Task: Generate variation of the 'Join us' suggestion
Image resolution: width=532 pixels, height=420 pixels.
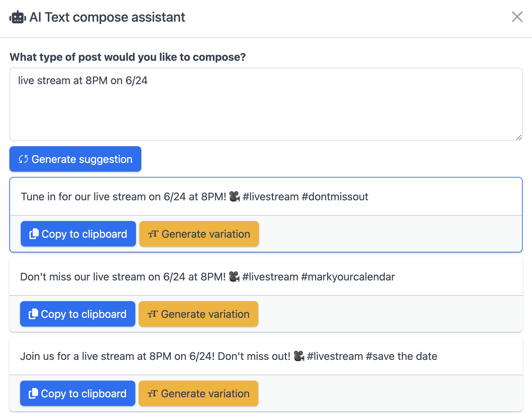Action: (x=198, y=394)
